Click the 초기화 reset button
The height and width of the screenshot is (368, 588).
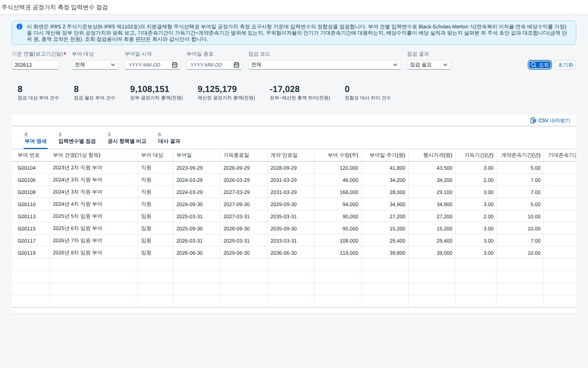[565, 65]
